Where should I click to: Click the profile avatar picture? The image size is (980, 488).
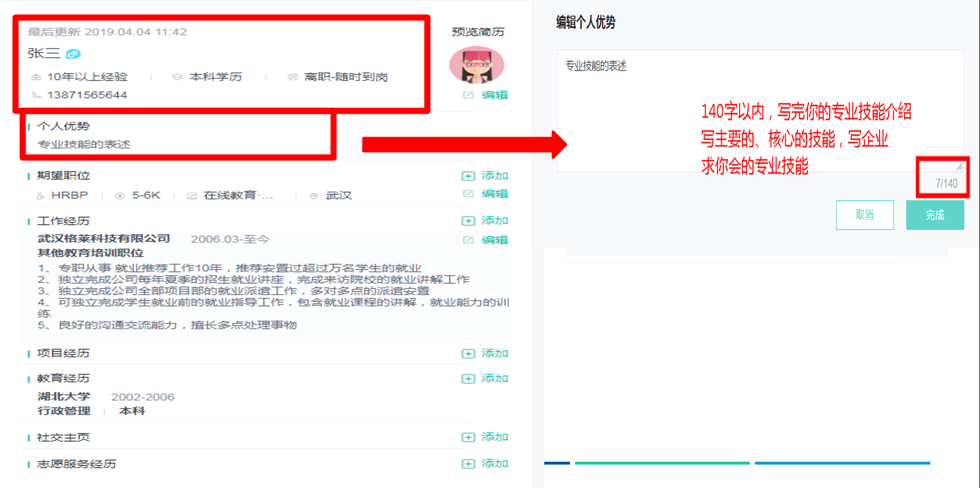[x=476, y=65]
